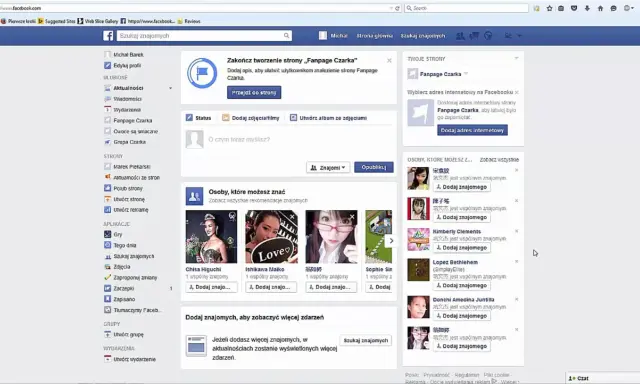Click the search magnifier in Facebook search box

(x=287, y=36)
